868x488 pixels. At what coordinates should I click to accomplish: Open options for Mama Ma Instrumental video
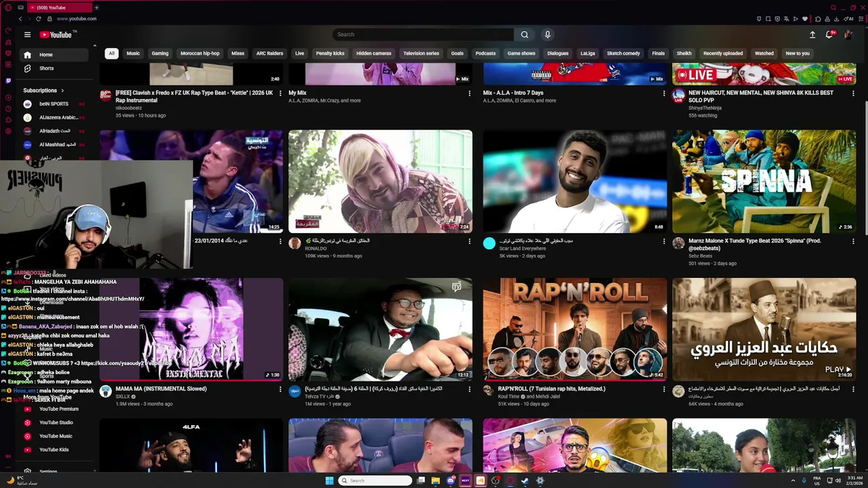(x=280, y=389)
